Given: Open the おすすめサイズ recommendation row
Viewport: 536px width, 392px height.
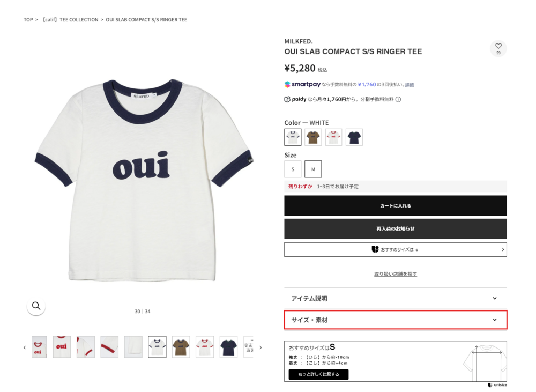Looking at the screenshot, I should (395, 249).
